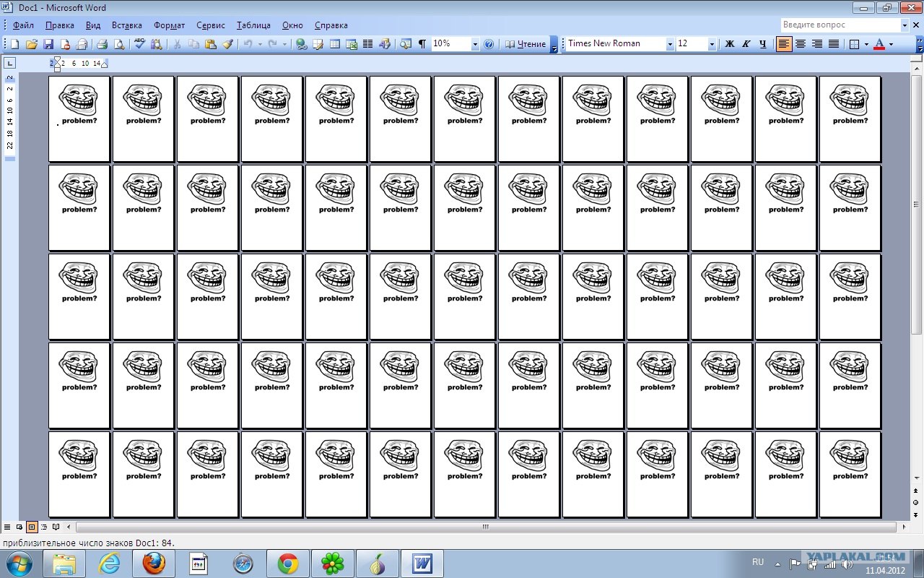Viewport: 924px width, 578px height.
Task: Open the Times New Roman font dropdown
Action: 669,44
